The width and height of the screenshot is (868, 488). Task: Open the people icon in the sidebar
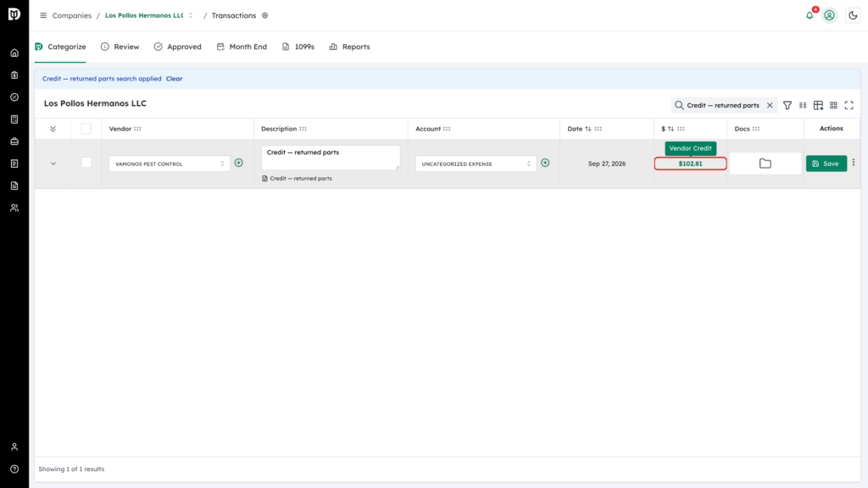tap(14, 208)
